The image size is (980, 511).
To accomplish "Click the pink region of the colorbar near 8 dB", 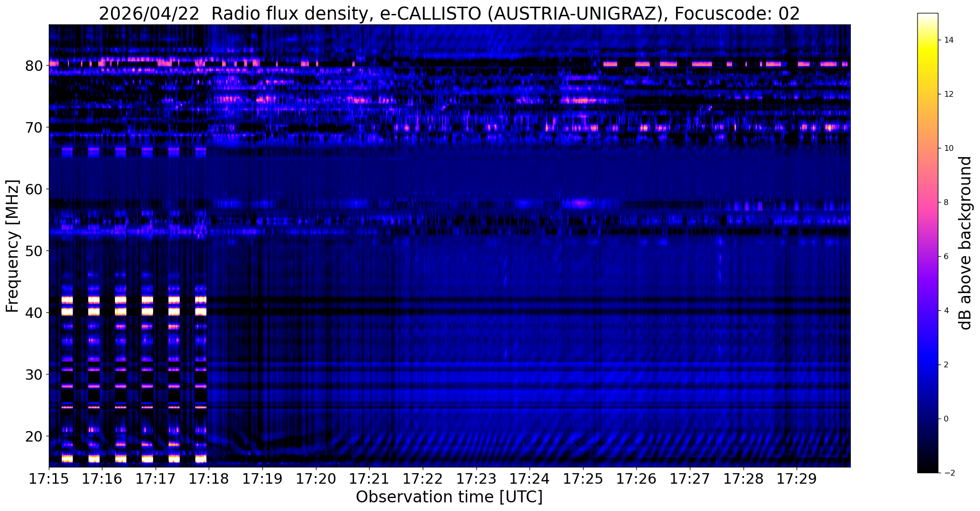I will [927, 203].
